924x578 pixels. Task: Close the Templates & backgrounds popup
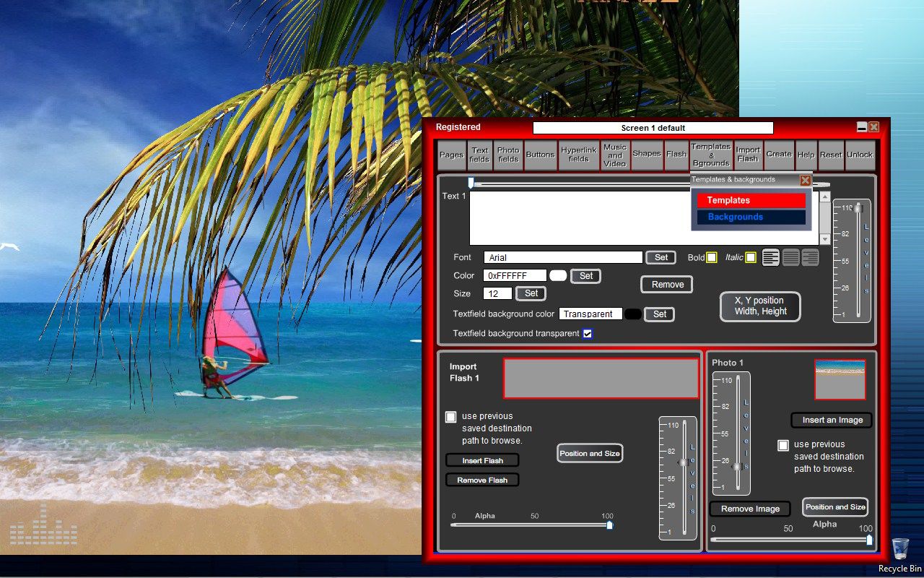click(806, 181)
